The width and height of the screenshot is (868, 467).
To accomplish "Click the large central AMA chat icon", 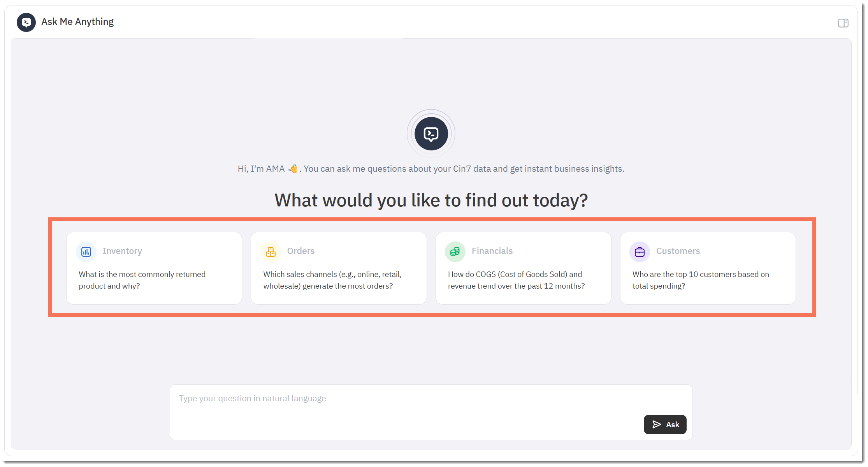I will point(431,134).
